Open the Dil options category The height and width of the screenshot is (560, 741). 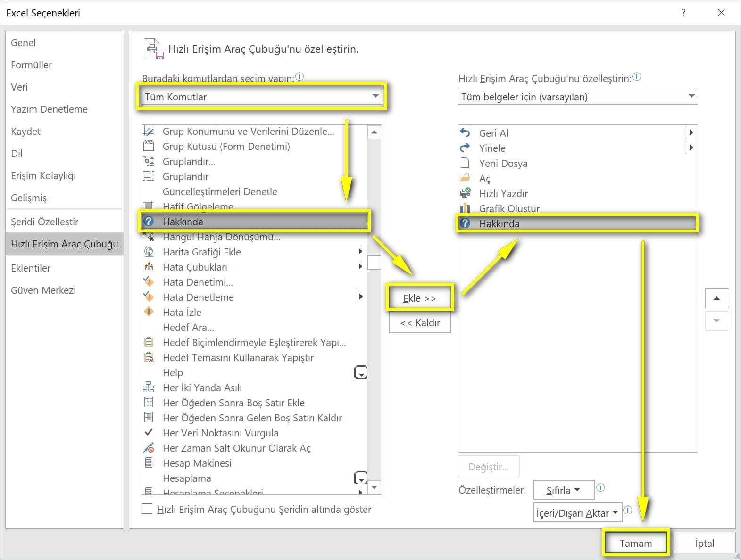[65, 154]
